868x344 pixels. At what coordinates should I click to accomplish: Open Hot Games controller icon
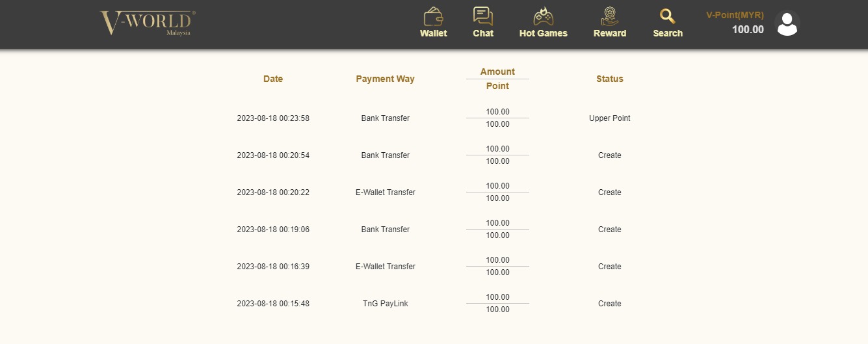pos(543,16)
